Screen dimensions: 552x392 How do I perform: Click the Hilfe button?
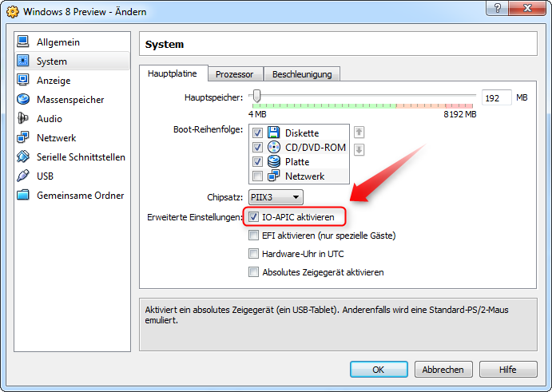[x=508, y=370]
